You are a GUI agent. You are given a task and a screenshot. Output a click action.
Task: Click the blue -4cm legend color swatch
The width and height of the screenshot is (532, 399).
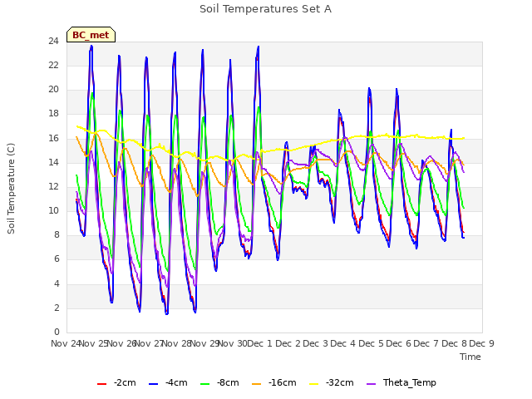pos(153,384)
